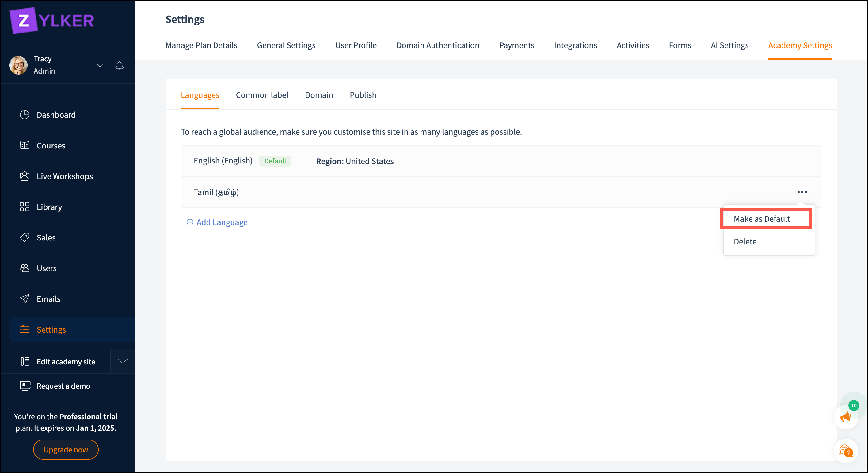Screen dimensions: 868x473
Task: Choose Delete from the language menu
Action: pos(745,241)
